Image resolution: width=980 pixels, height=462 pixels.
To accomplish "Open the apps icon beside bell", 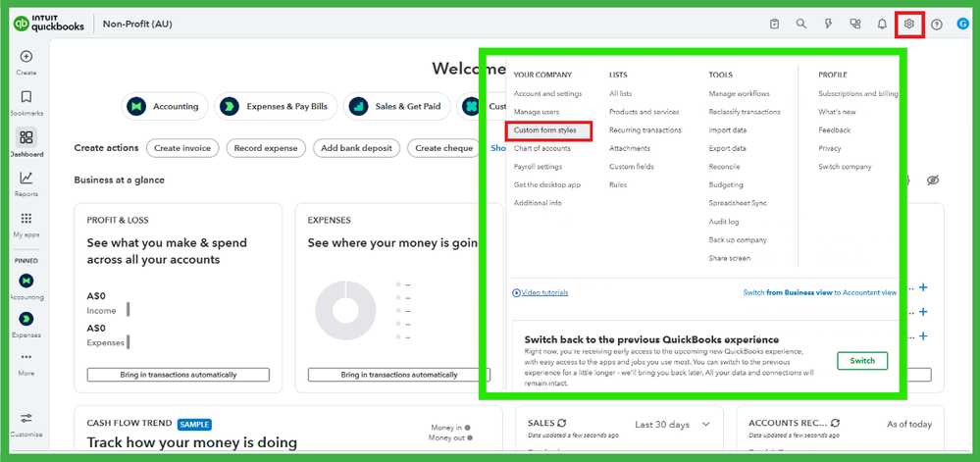I will (x=855, y=24).
